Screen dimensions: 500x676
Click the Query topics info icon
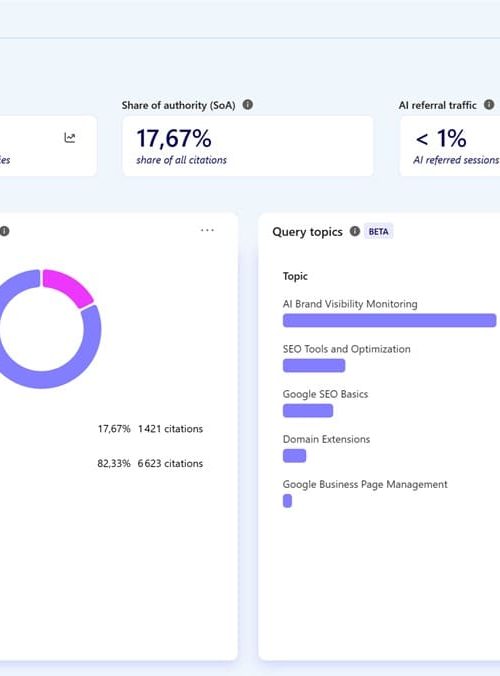[x=355, y=232]
